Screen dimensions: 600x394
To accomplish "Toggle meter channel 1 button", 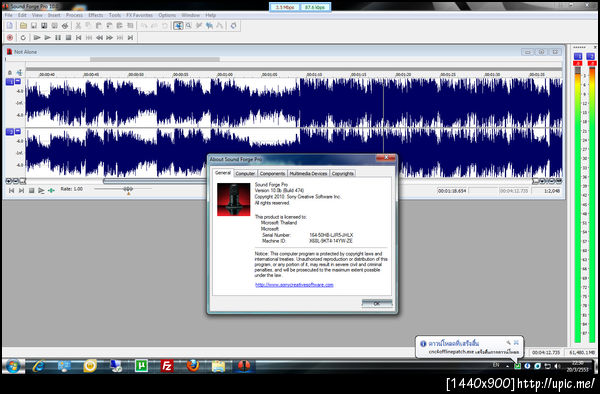I will click(x=578, y=56).
